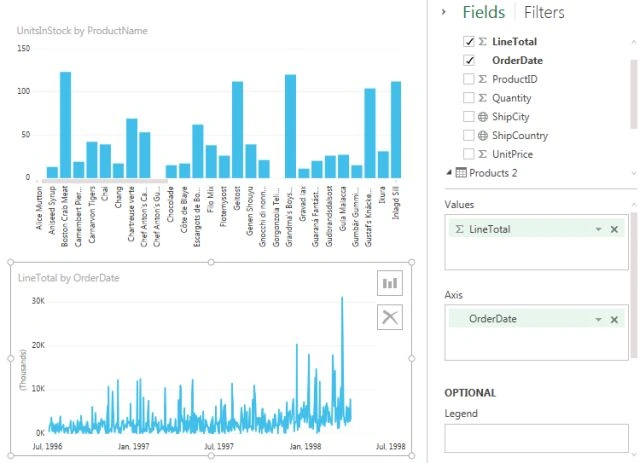Uncheck the OrderDate field checkbox
Image resolution: width=640 pixels, height=463 pixels.
tap(469, 60)
